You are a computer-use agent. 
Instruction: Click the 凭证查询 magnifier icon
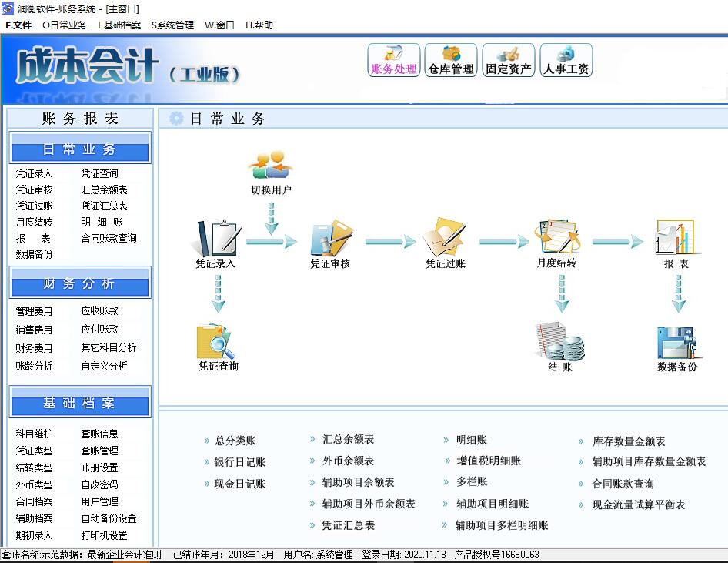(x=216, y=341)
